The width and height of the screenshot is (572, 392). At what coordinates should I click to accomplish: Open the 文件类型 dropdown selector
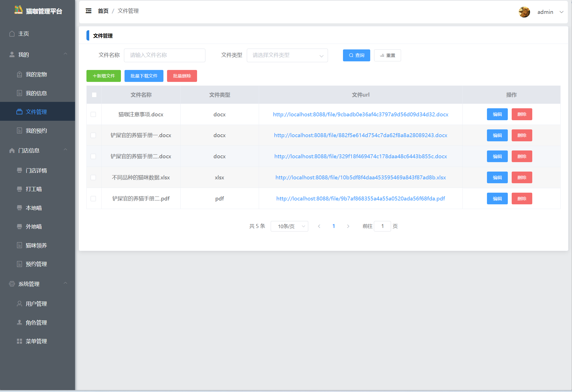point(287,55)
